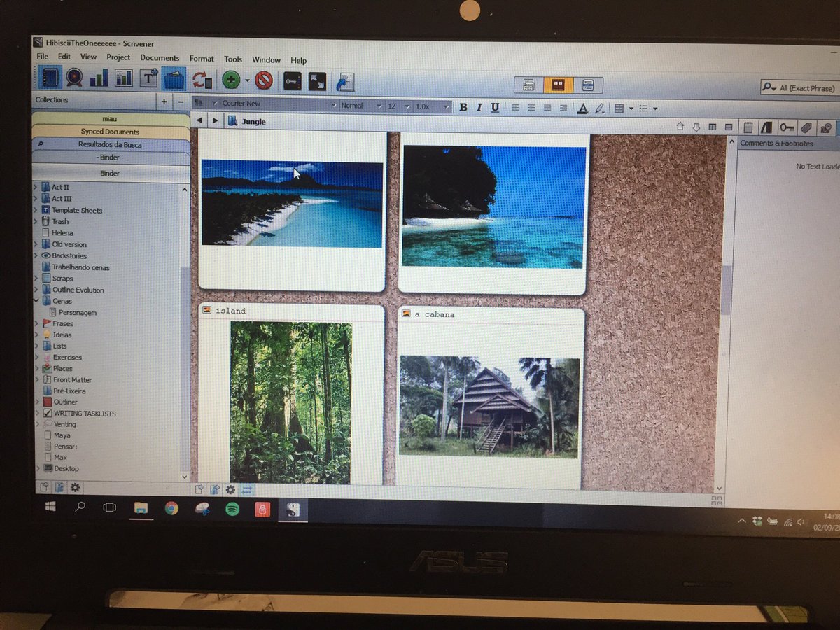Click the Scratch Pad 'T' icon
The width and height of the screenshot is (840, 630).
point(149,78)
